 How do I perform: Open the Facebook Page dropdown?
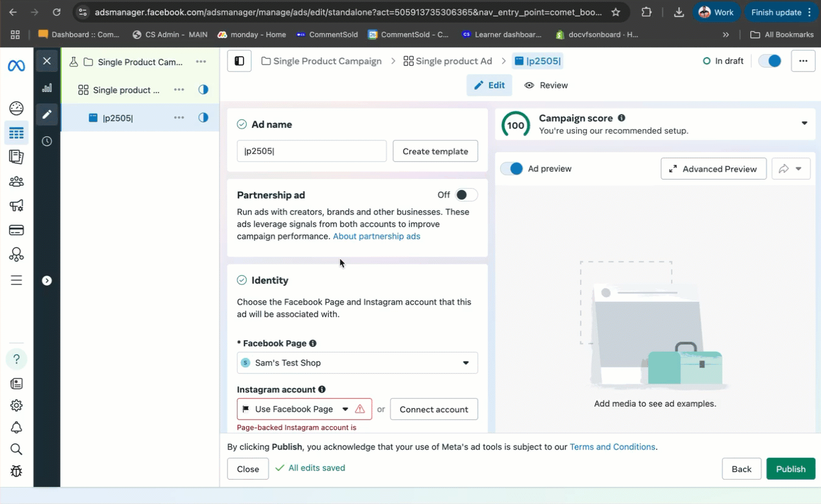tap(357, 363)
